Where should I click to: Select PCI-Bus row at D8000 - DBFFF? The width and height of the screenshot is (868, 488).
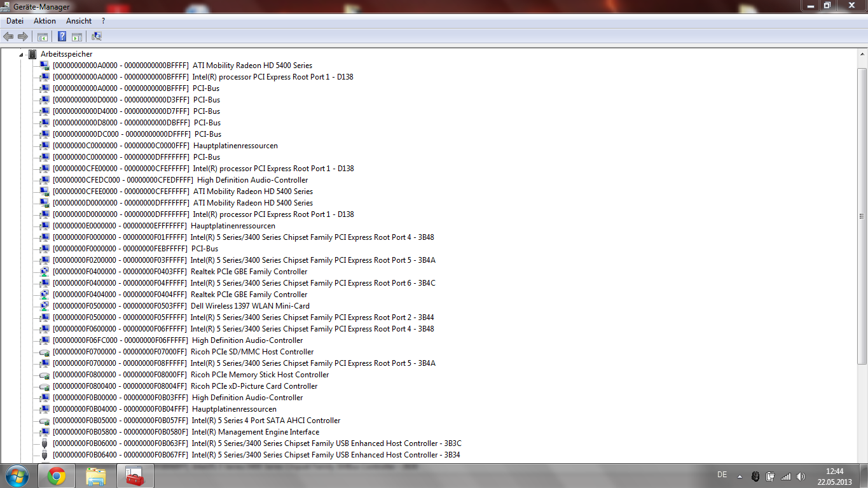[x=137, y=123]
